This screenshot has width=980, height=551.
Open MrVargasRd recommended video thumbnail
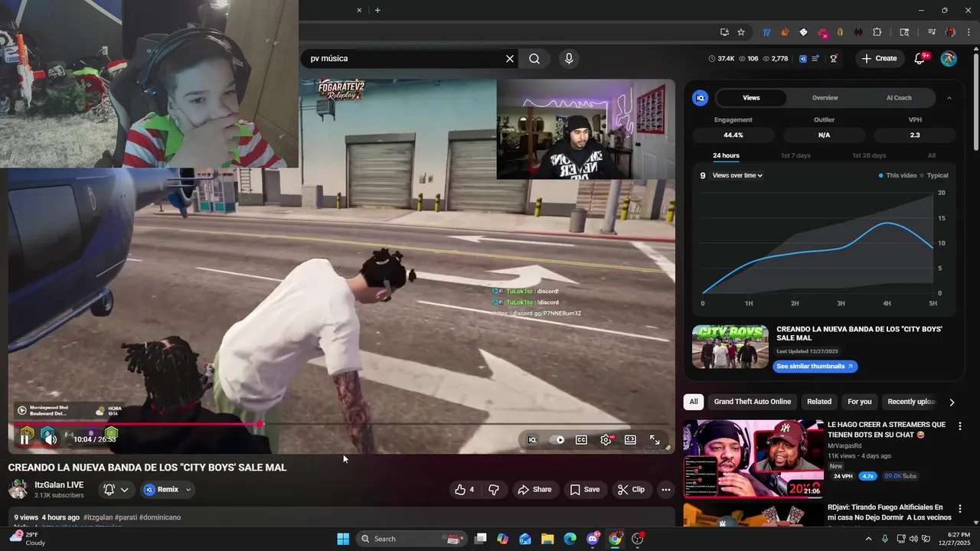pos(753,458)
